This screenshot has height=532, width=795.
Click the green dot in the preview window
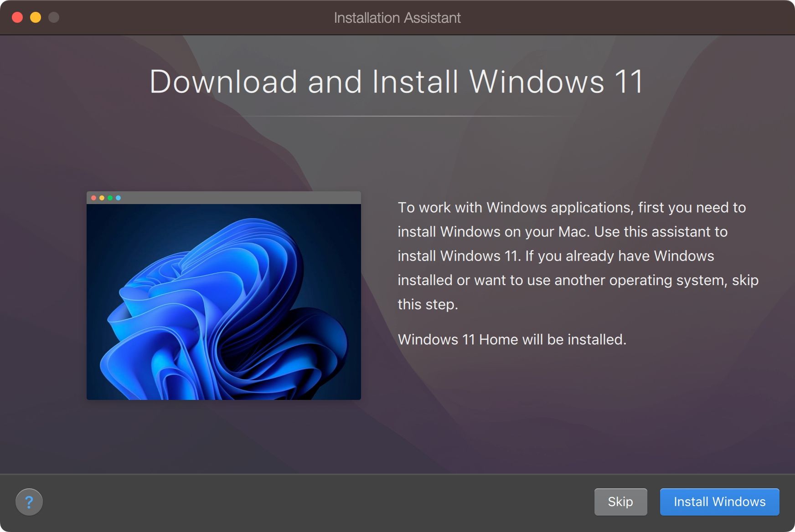[x=110, y=198]
